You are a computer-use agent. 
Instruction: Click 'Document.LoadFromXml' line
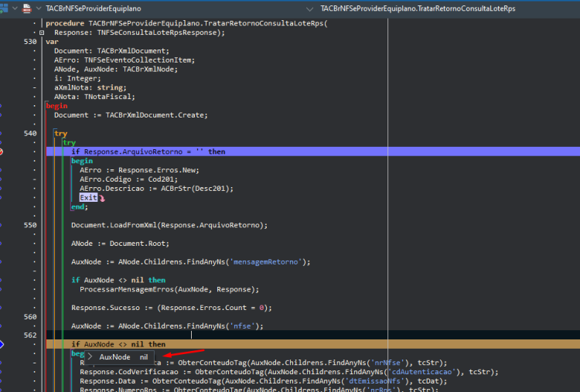pos(169,225)
